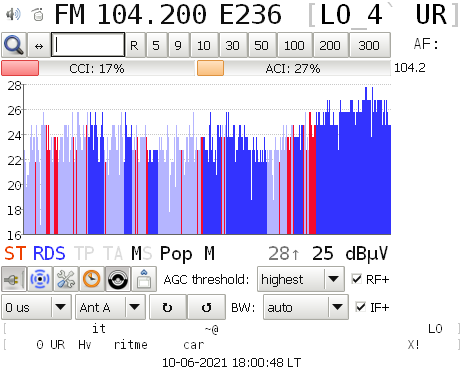Image resolution: width=463 pixels, height=371 pixels.
Task: Open the antenna pattern radar icon
Action: pyautogui.click(x=40, y=279)
